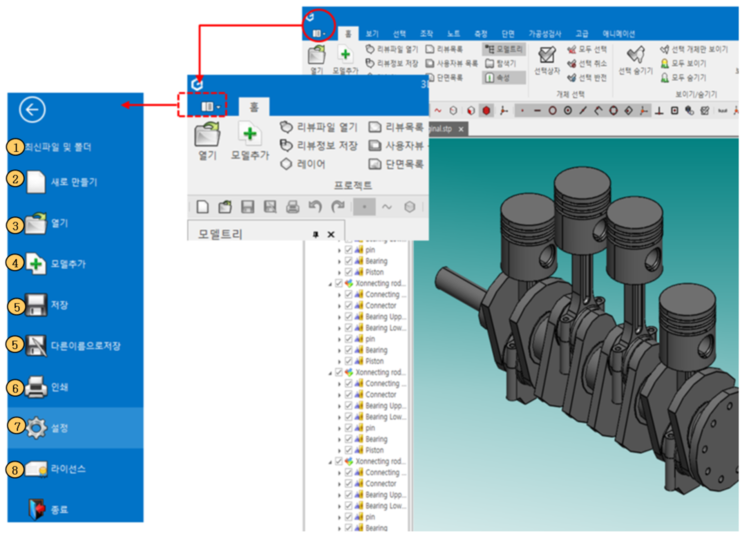Click 리뷰목록 in the enlarged inset
The image size is (740, 534).
coord(395,127)
